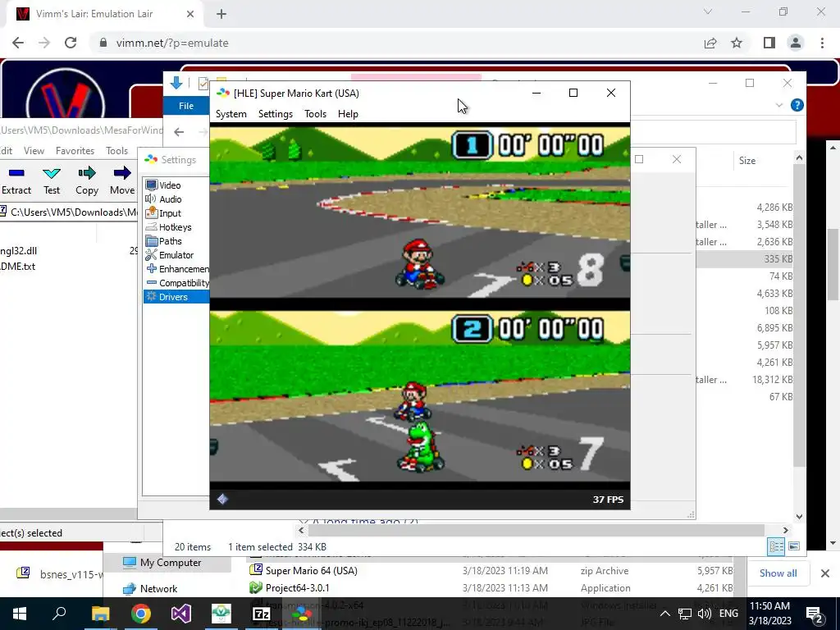Go back in Chrome browser

(x=18, y=43)
